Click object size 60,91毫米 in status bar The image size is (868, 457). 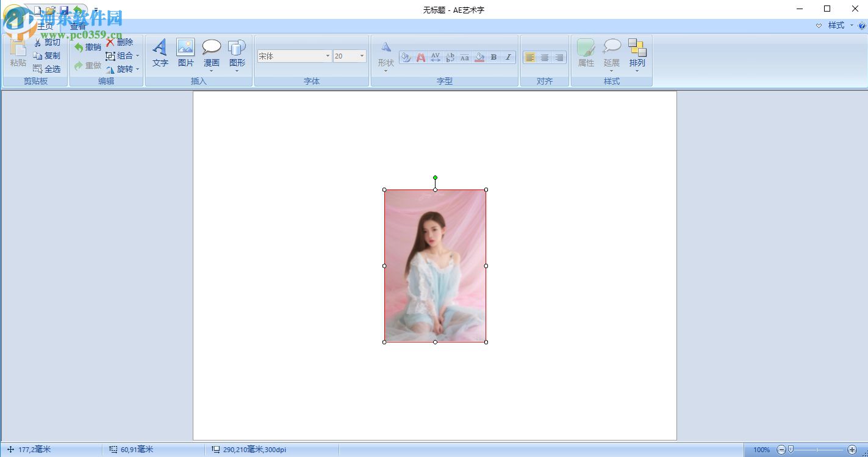point(137,450)
